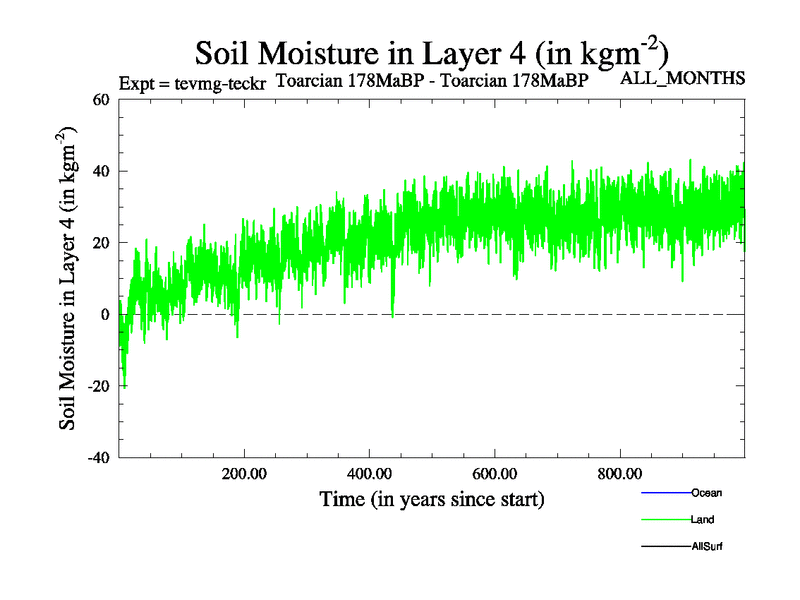Click the green Land legend line
Image resolution: width=800 pixels, height=600 pixels.
[664, 520]
